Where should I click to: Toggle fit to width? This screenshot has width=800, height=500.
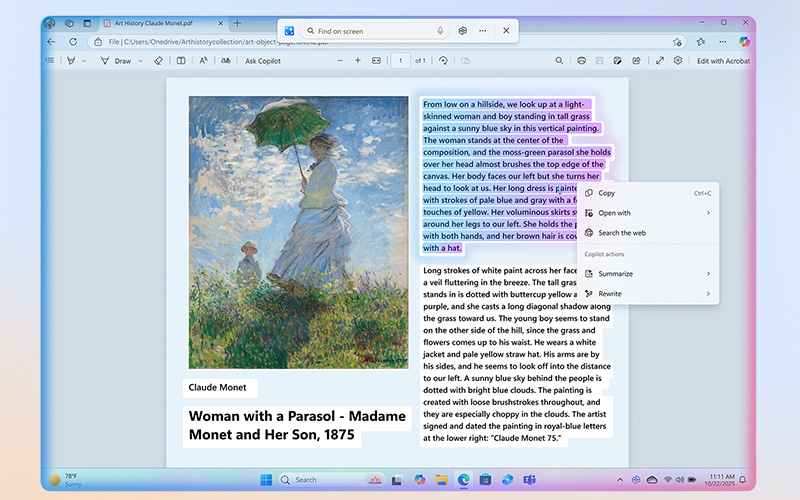[376, 61]
